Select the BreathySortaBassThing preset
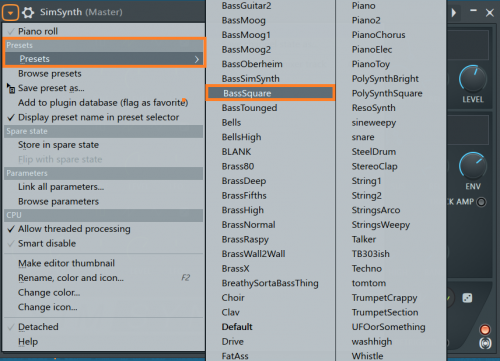The width and height of the screenshot is (500, 361). pos(270,283)
